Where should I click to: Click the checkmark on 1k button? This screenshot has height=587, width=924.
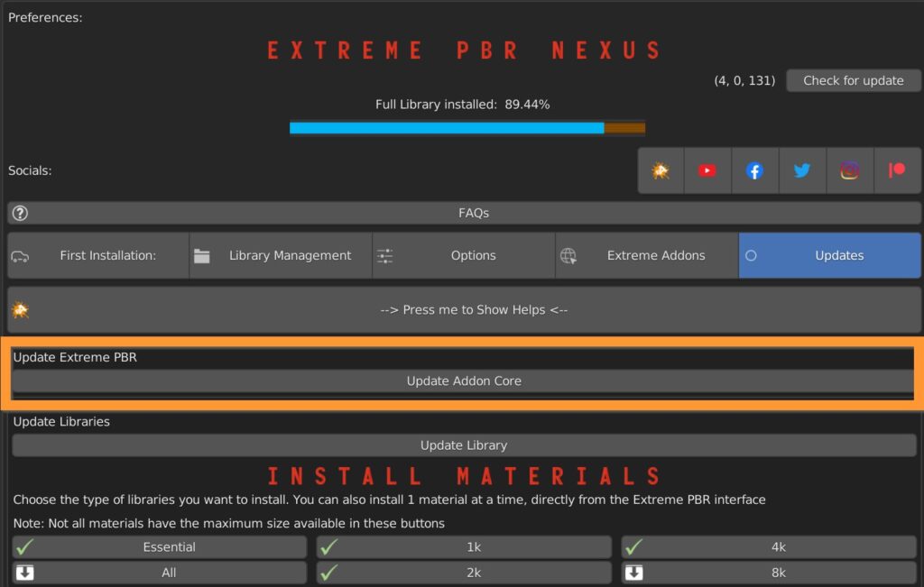(x=328, y=547)
